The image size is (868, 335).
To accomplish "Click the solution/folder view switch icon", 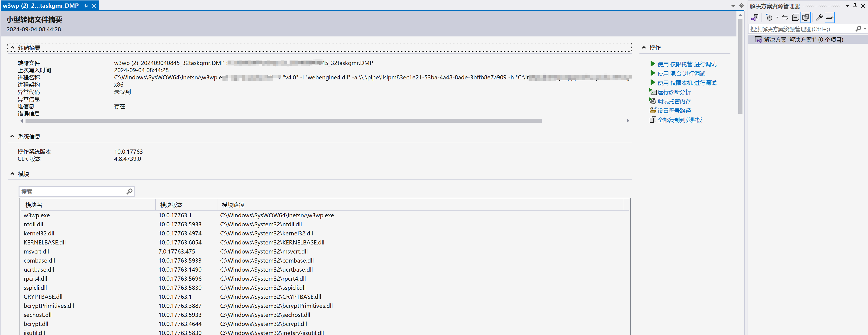I will click(755, 17).
